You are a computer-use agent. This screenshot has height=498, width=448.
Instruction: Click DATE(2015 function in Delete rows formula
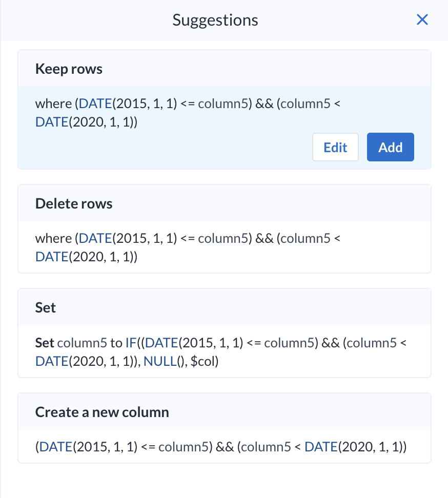pos(95,238)
